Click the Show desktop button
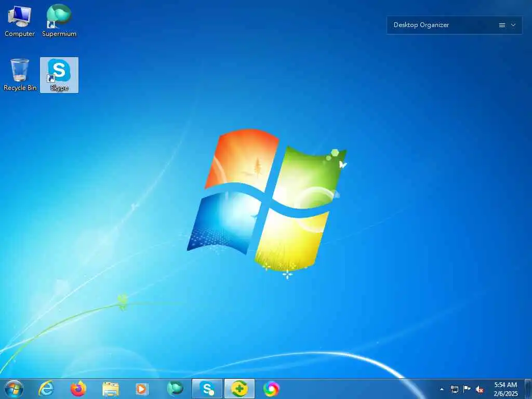The width and height of the screenshot is (532, 399). pyautogui.click(x=528, y=389)
